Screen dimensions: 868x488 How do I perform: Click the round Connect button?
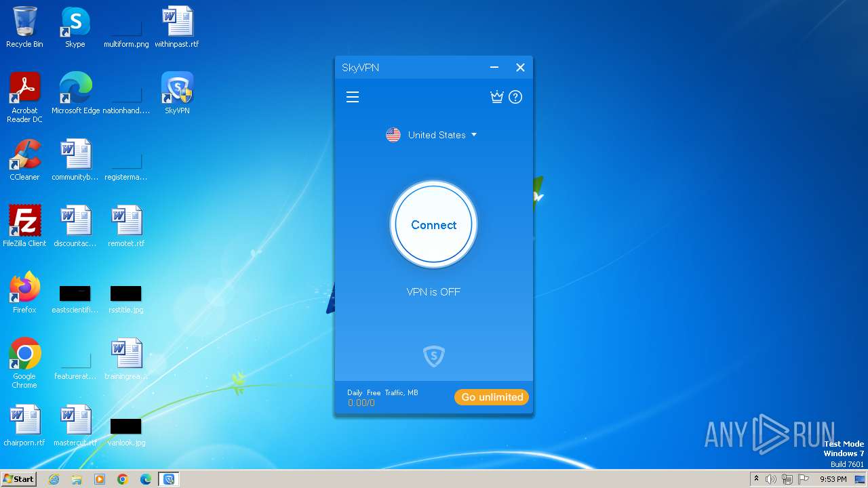pos(433,225)
